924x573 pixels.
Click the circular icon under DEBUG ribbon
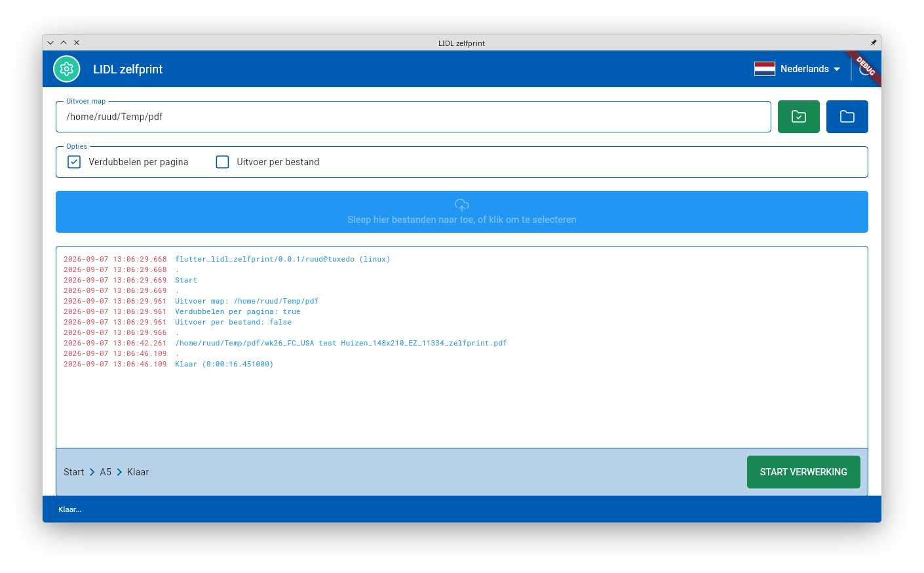tap(865, 69)
